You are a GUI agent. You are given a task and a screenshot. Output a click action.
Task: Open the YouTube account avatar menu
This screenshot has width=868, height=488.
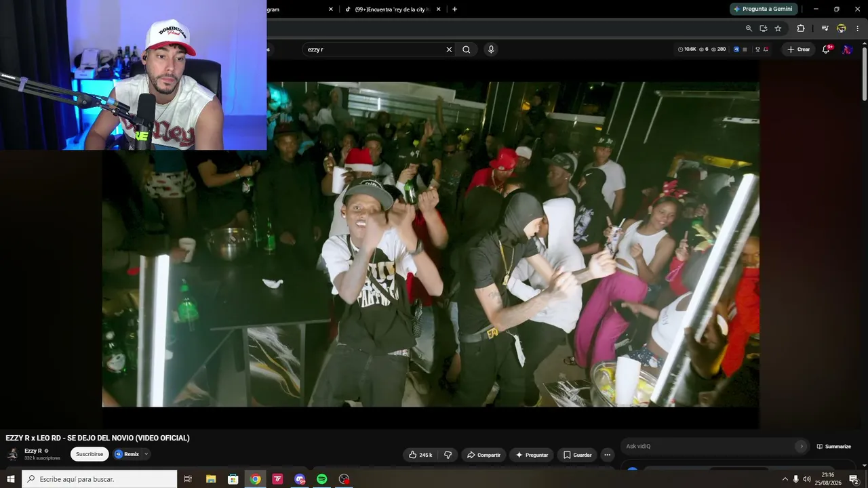coord(847,49)
